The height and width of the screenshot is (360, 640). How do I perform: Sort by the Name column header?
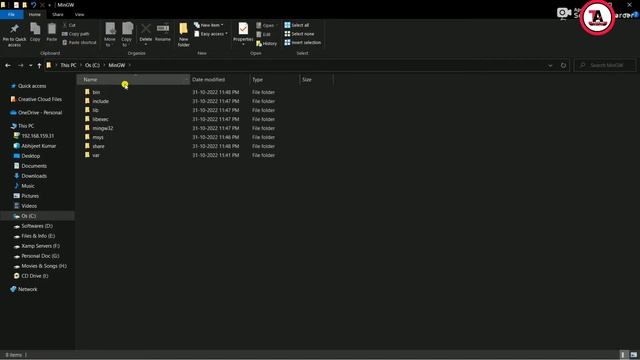(x=133, y=80)
